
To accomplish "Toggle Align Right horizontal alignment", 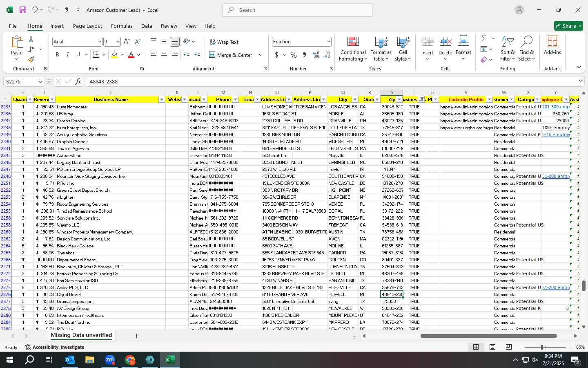I will 175,55.
